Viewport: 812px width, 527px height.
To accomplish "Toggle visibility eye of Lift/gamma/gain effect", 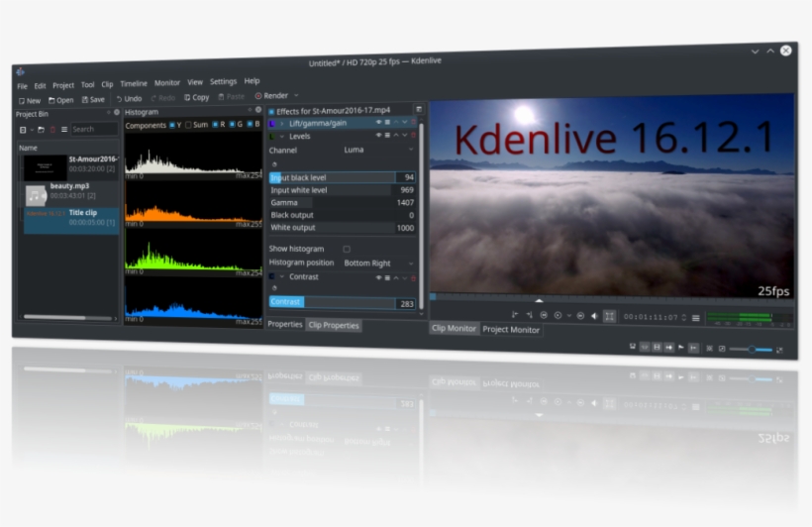I will click(378, 122).
